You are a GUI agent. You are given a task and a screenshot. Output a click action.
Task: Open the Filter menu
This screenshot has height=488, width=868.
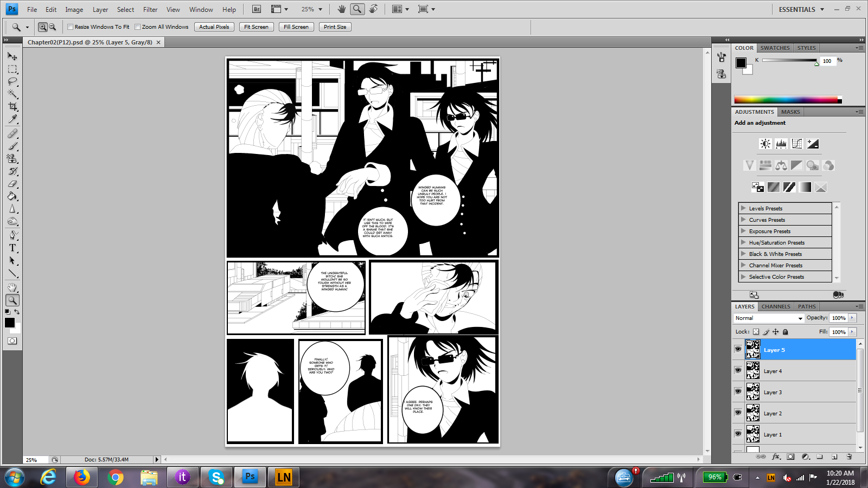coord(150,10)
